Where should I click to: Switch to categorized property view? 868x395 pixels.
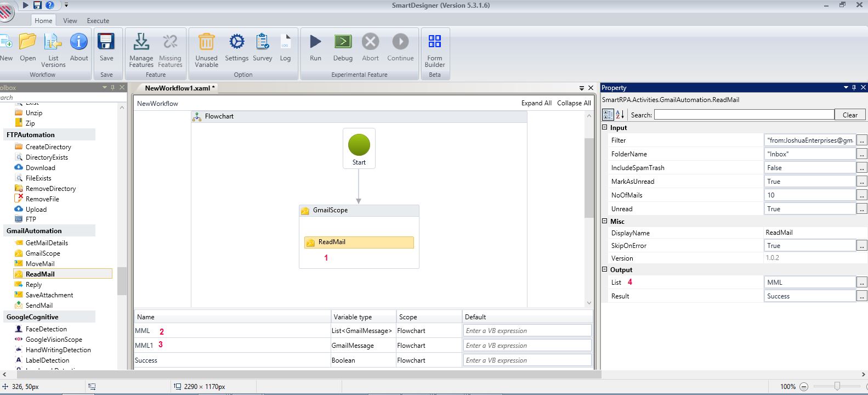click(x=608, y=115)
